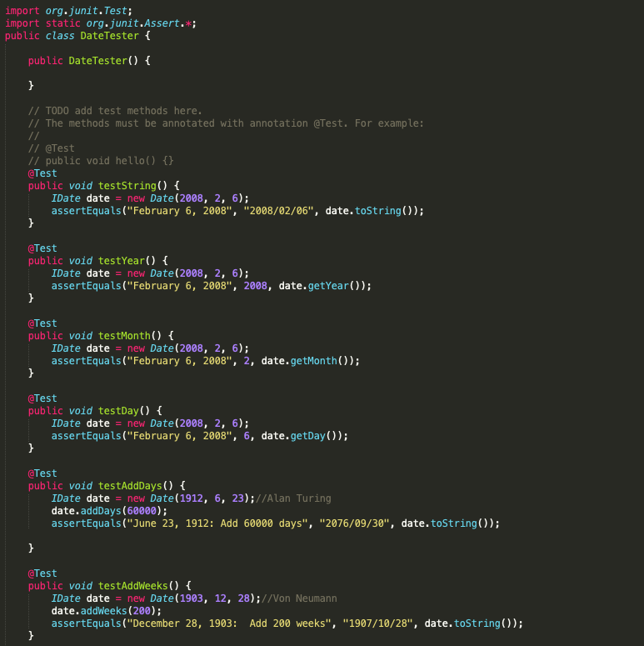The width and height of the screenshot is (644, 646).
Task: Click the comment mentioning annotation @Test
Action: pos(226,123)
